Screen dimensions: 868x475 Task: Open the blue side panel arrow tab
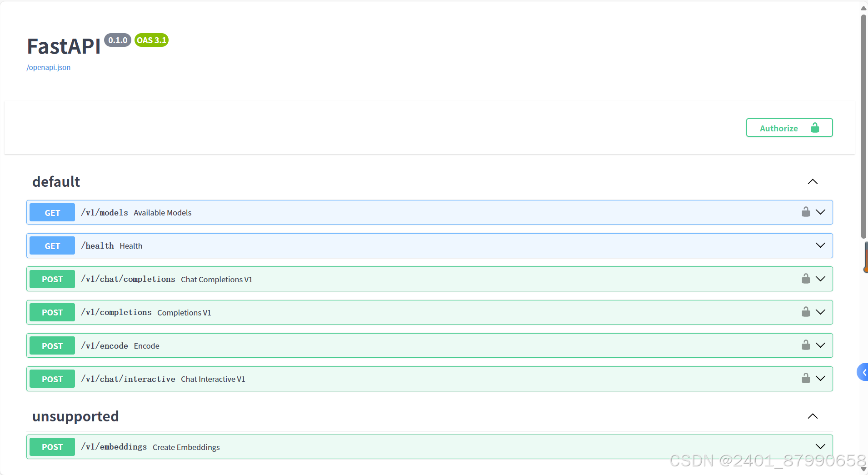[863, 372]
